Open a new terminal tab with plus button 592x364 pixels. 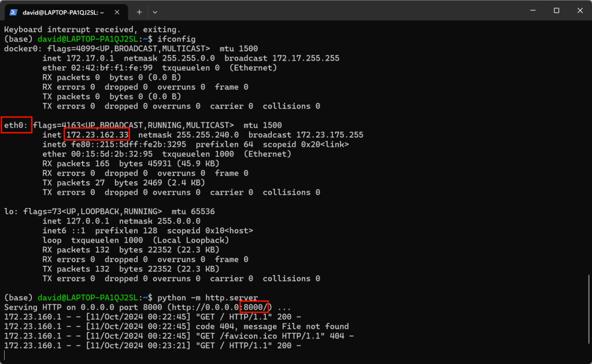(139, 12)
